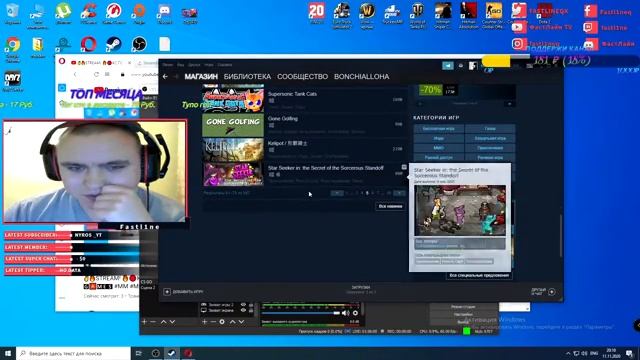Move source down with OBS sources arrow
Image resolution: width=640 pixels, height=360 pixels.
[x=241, y=322]
